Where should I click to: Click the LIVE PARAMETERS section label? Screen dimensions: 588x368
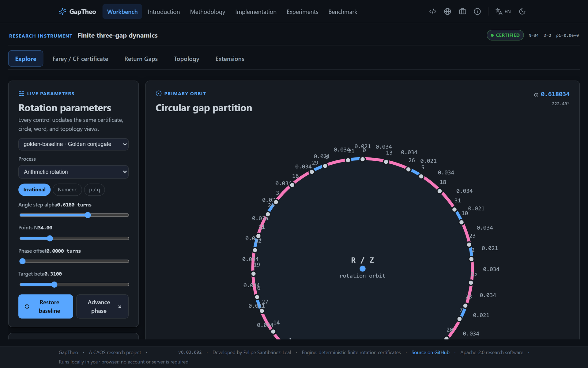(51, 94)
